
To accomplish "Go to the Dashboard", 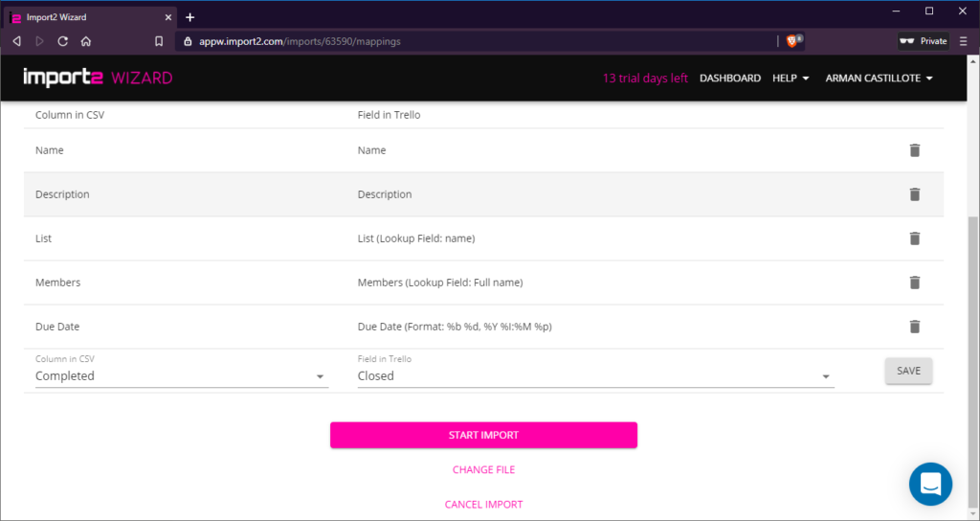I will click(x=730, y=79).
